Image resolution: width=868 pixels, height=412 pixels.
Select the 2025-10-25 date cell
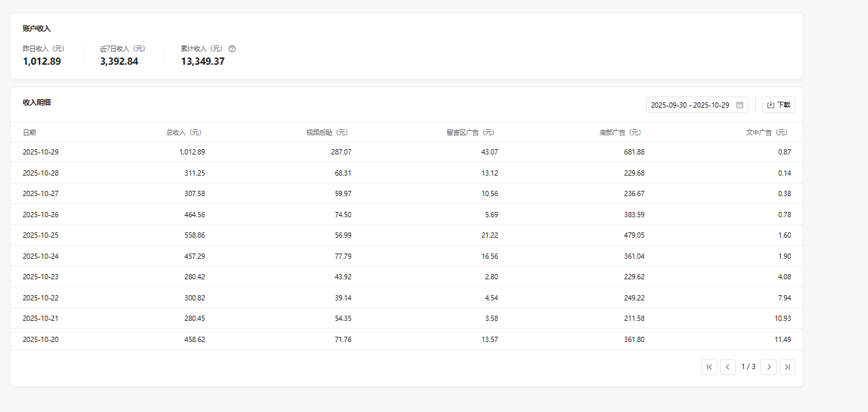click(41, 235)
